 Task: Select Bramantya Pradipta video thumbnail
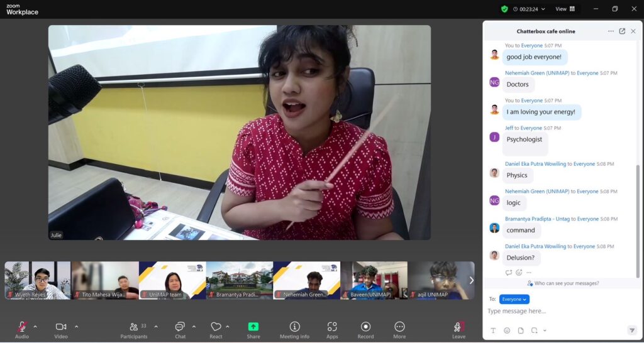tap(240, 280)
